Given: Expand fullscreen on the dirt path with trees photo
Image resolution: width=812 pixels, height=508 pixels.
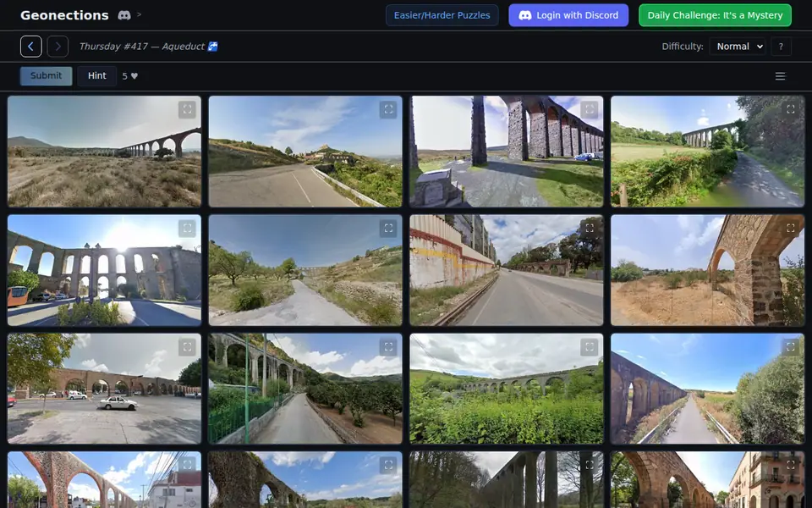Looking at the screenshot, I should [x=388, y=228].
